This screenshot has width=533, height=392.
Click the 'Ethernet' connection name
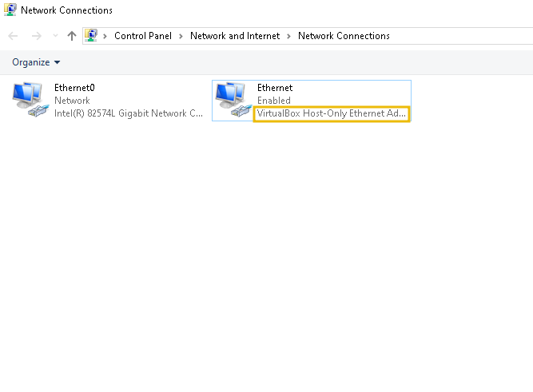point(275,88)
